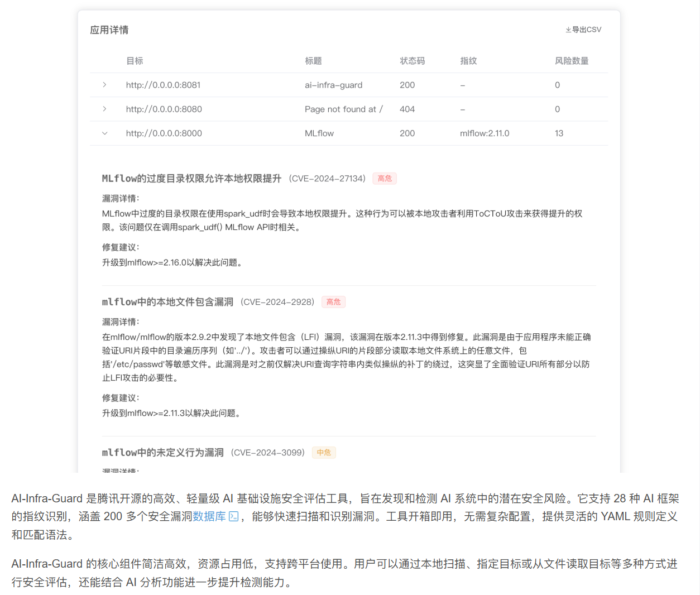The height and width of the screenshot is (595, 700).
Task: Click the 404 status code cell
Action: (407, 109)
